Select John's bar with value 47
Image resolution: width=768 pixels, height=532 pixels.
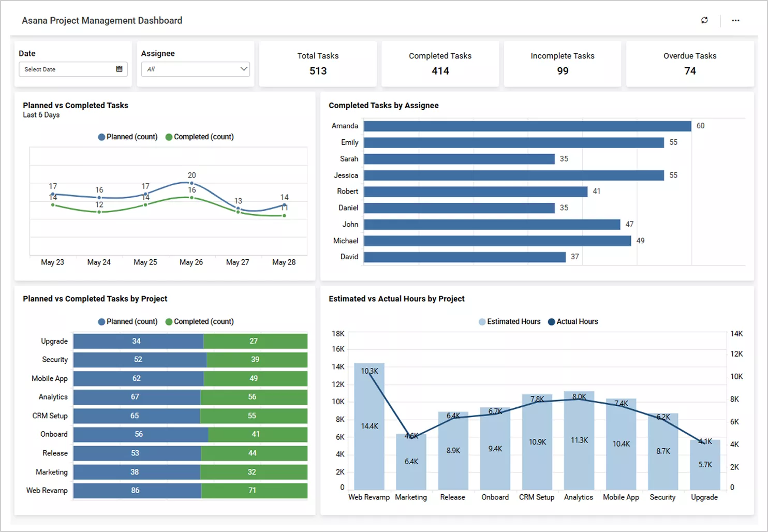pyautogui.click(x=492, y=225)
